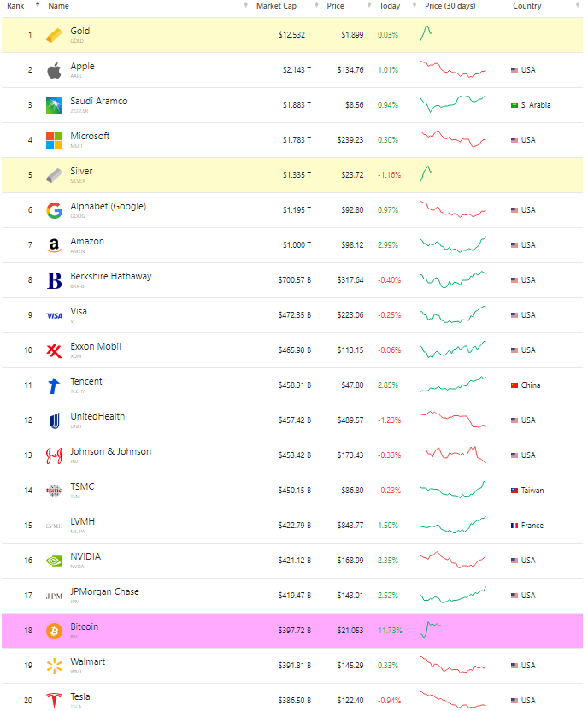This screenshot has width=588, height=711.
Task: Click the Microsoft logo icon
Action: pos(54,140)
